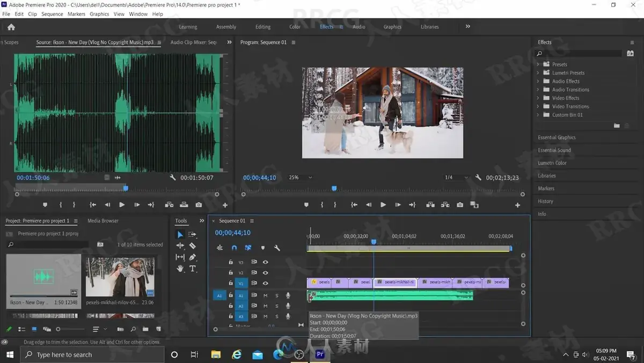Image resolution: width=644 pixels, height=363 pixels.
Task: Select the Pen tool
Action: (x=193, y=257)
